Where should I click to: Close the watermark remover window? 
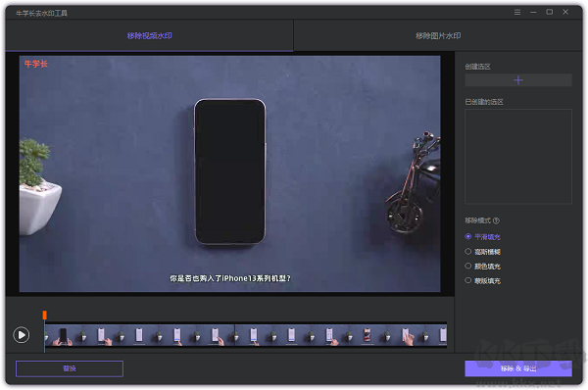[x=565, y=12]
